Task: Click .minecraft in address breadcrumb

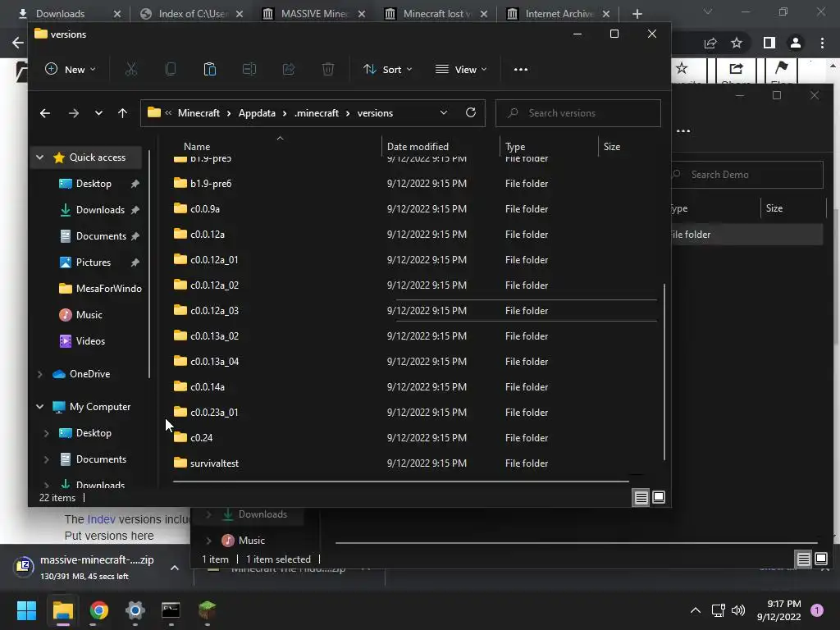Action: (x=317, y=113)
